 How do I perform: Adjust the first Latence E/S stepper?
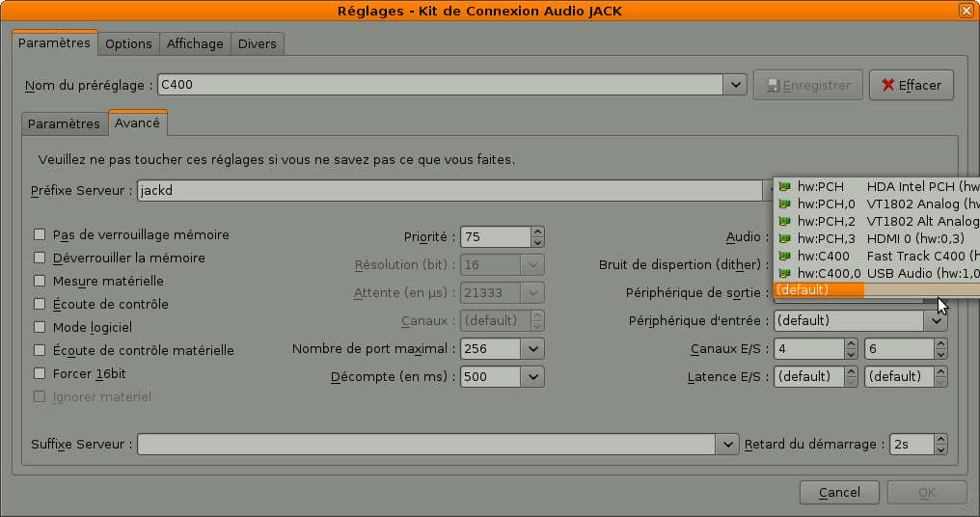851,377
